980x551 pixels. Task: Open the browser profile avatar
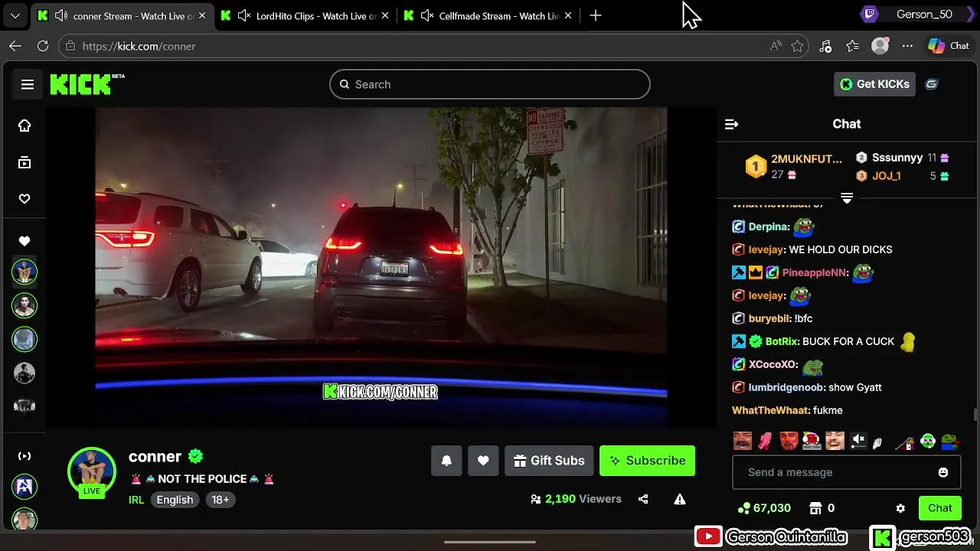click(x=880, y=46)
